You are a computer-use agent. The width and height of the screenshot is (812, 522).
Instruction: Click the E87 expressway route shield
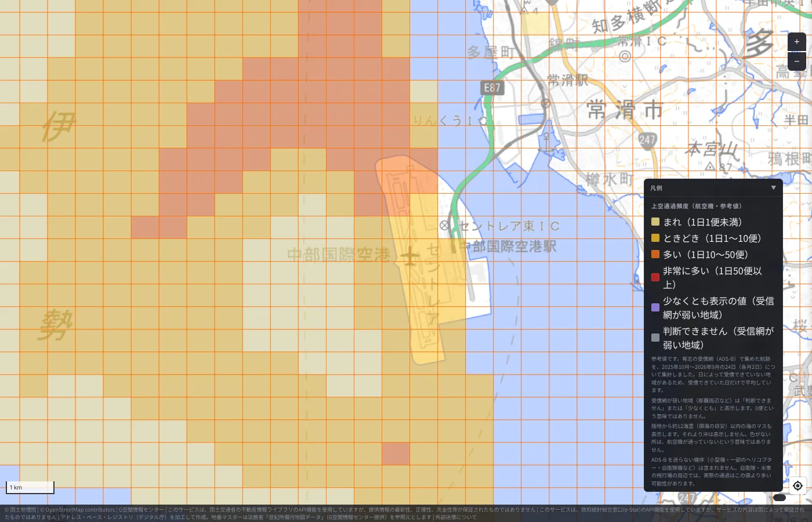tap(492, 88)
